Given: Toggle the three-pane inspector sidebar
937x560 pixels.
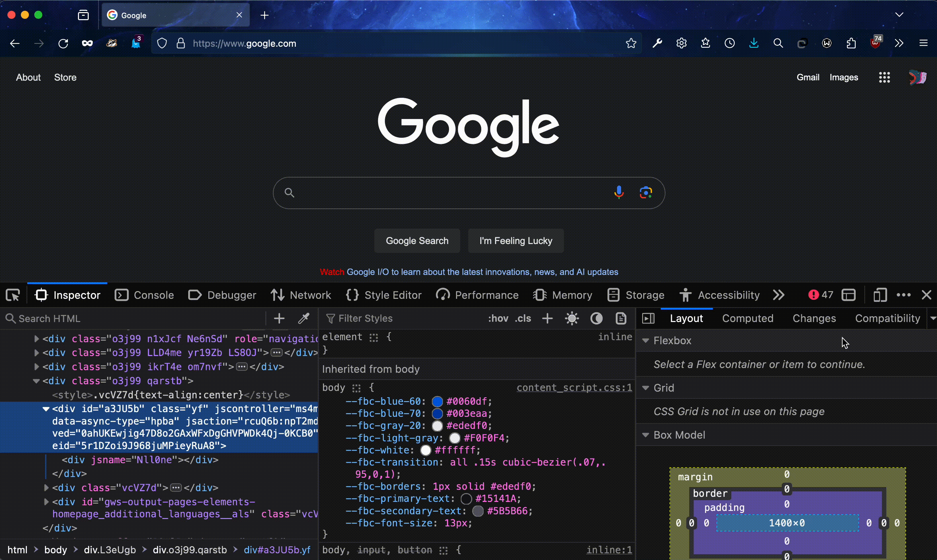Looking at the screenshot, I should coord(648,319).
